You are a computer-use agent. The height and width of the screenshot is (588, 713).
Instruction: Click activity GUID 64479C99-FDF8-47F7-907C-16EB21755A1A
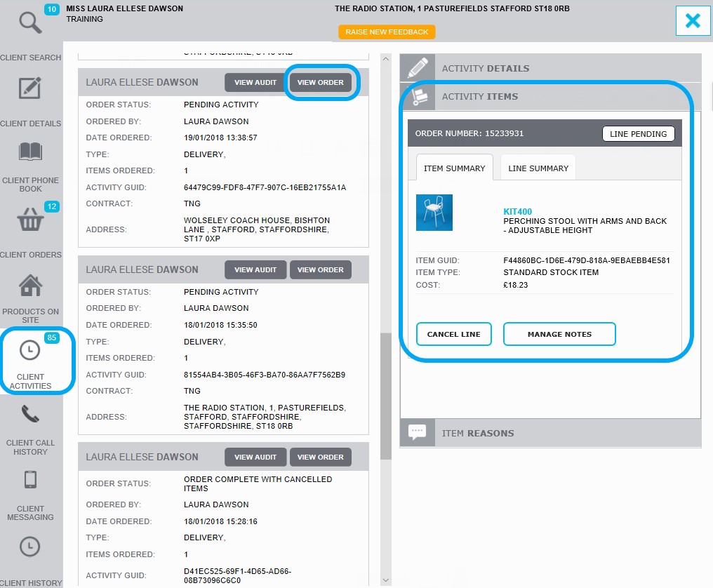point(265,187)
